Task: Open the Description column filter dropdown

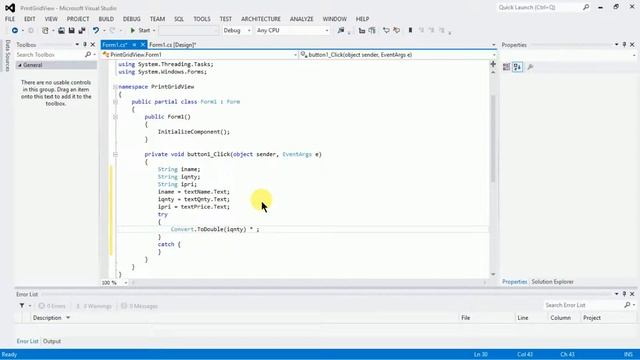Action: coord(68,318)
